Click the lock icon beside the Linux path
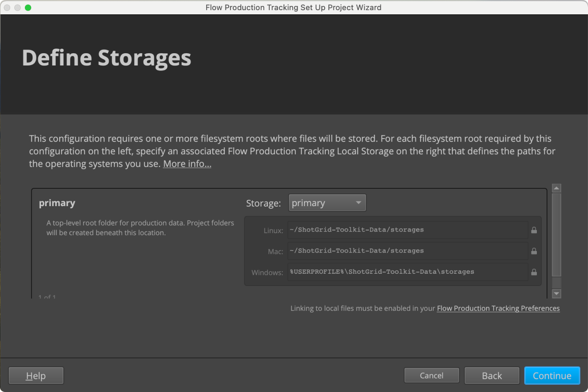This screenshot has width=588, height=392. [534, 230]
